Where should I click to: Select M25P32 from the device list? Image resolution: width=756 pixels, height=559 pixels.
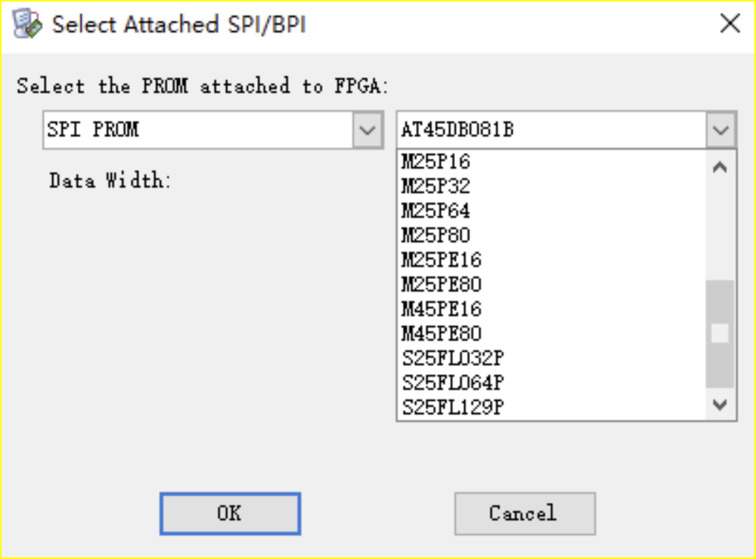(435, 186)
